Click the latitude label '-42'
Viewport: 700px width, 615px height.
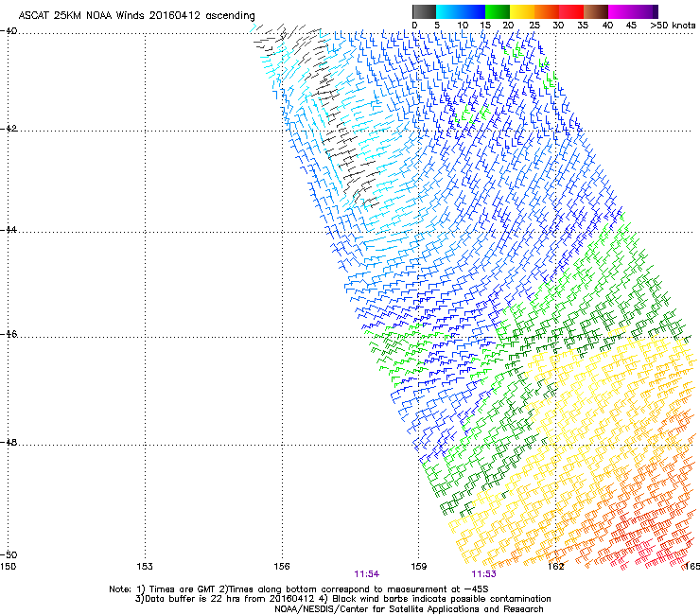(9, 129)
